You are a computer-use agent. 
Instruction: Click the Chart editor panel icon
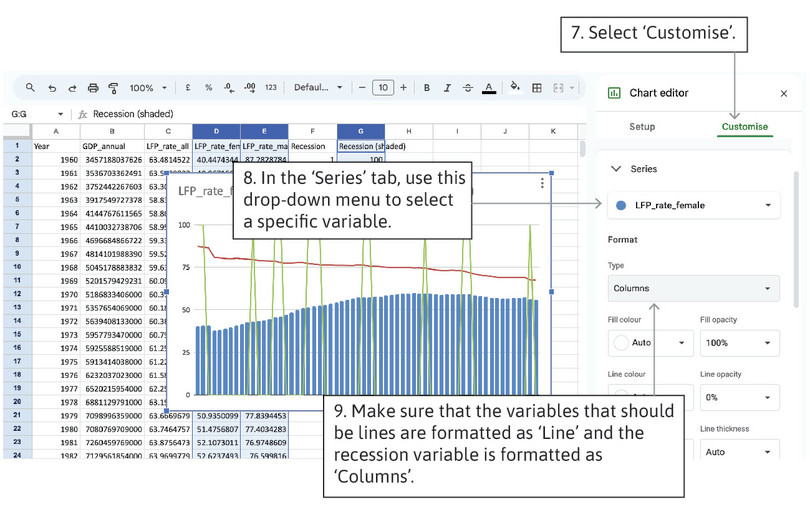click(614, 93)
